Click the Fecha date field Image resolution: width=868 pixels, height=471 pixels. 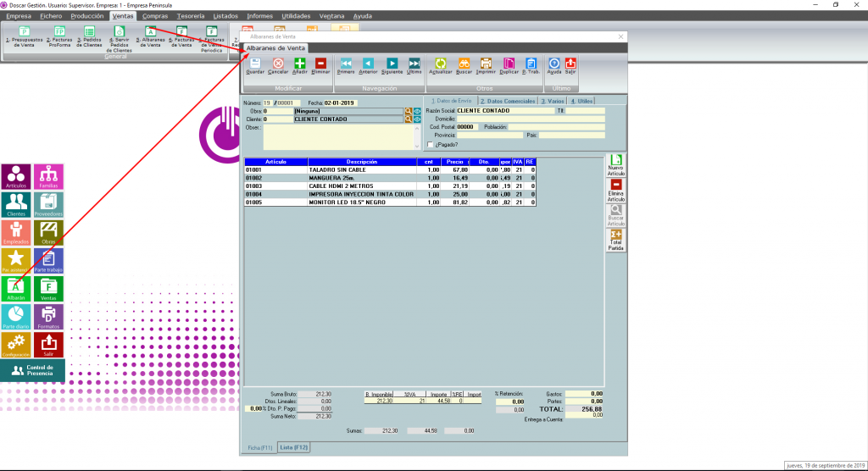(341, 103)
